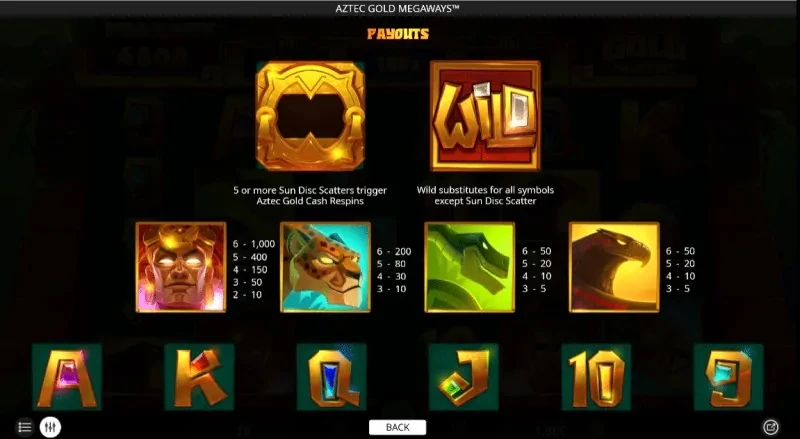Screen dimensions: 800x439
Task: Click the BACK button
Action: (397, 427)
